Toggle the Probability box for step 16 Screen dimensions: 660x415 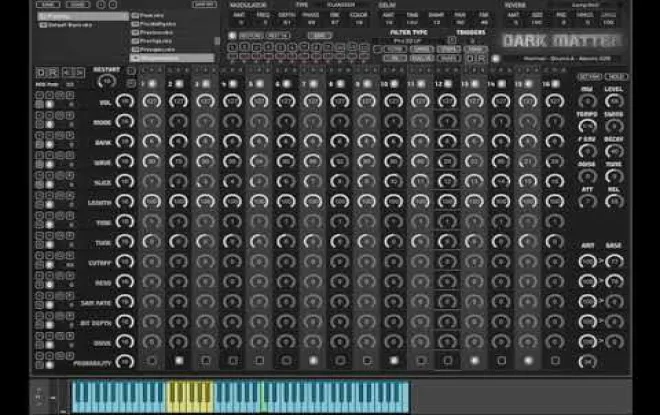pos(556,361)
